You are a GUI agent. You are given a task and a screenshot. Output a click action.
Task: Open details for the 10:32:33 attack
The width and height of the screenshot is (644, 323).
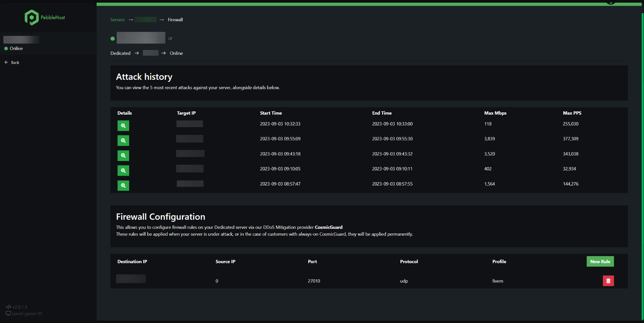click(123, 125)
